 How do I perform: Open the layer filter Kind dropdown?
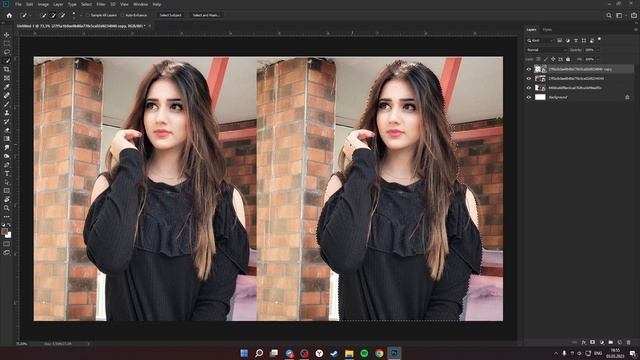pyautogui.click(x=540, y=40)
